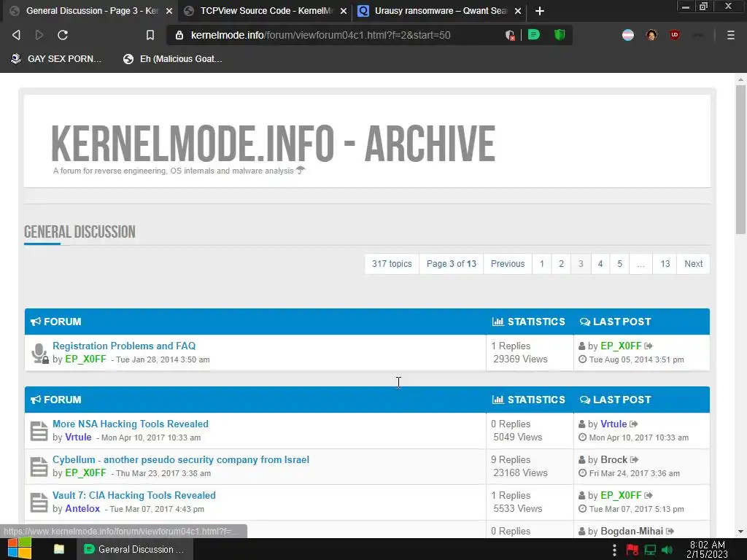Viewport: 747px width, 560px height.
Task: Click the scrollbar down arrow
Action: pyautogui.click(x=740, y=532)
